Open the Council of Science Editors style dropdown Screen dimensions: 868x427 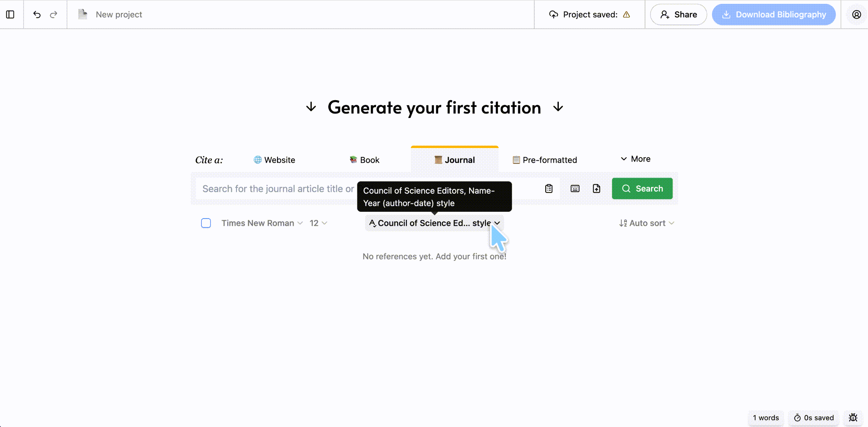pyautogui.click(x=434, y=223)
